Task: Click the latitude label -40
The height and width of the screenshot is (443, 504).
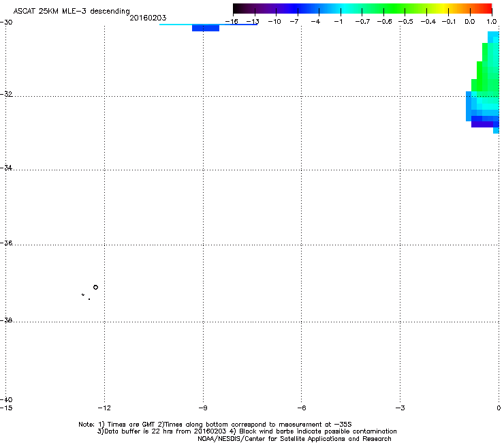Action: (6, 399)
